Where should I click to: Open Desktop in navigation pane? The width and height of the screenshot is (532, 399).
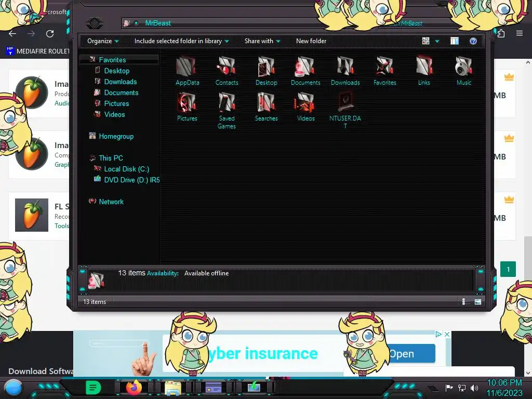(x=117, y=71)
